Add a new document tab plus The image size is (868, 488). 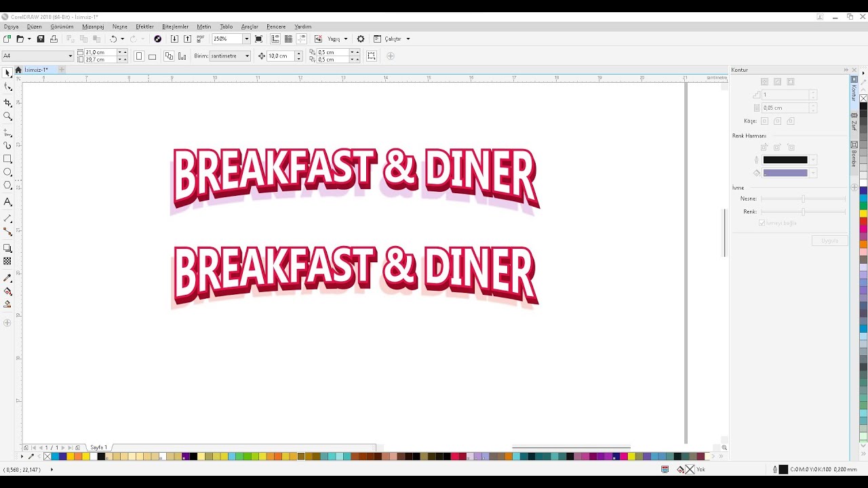tap(62, 70)
